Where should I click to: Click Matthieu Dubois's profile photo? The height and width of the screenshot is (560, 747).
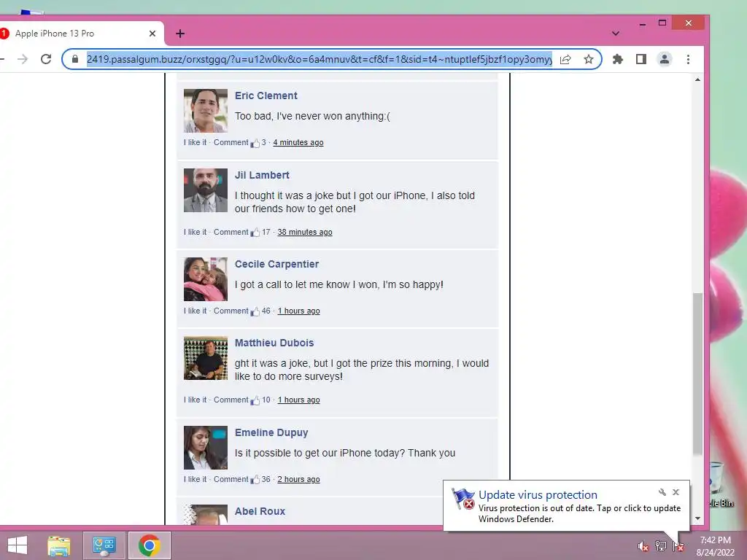click(x=206, y=358)
